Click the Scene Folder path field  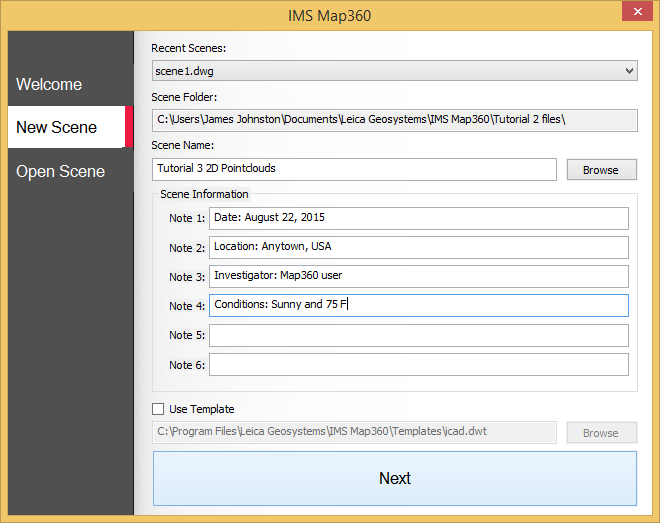[x=394, y=120]
